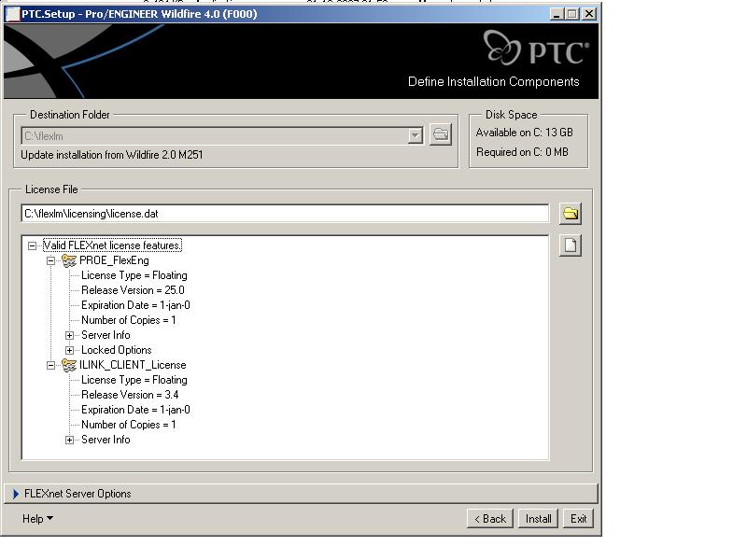The width and height of the screenshot is (747, 560).
Task: Select the Locked Options label
Action: point(116,350)
